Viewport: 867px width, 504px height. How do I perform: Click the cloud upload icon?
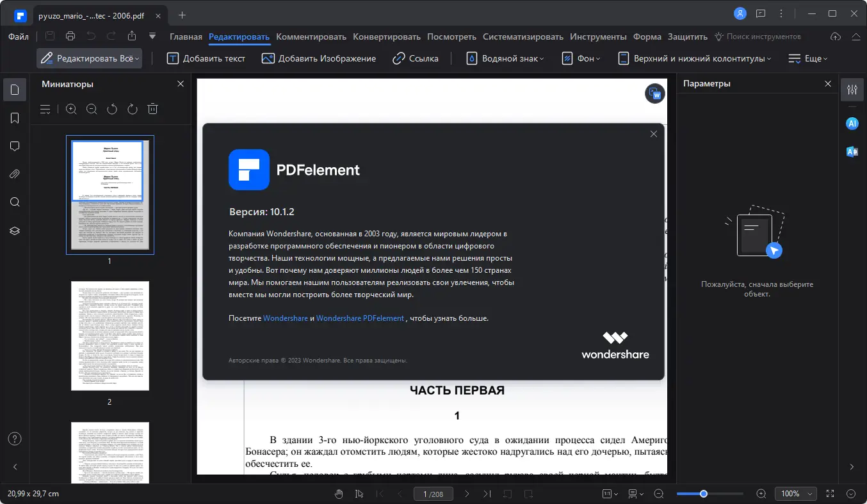836,37
